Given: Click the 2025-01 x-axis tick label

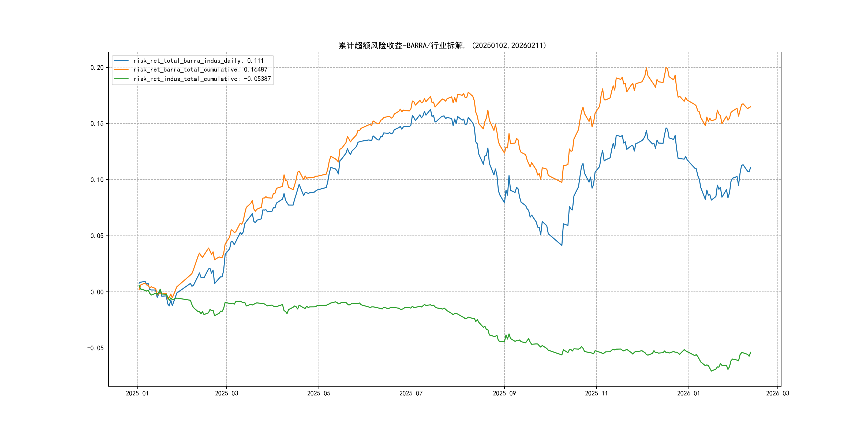Looking at the screenshot, I should [x=137, y=393].
